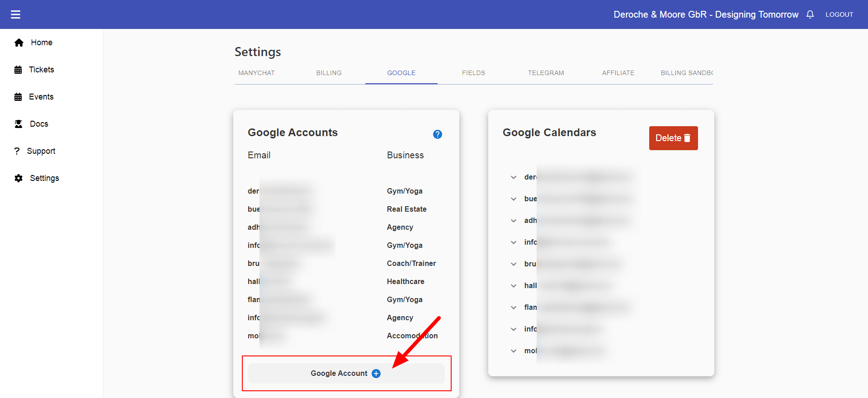The height and width of the screenshot is (398, 868).
Task: Click the Google Accounts heading
Action: pos(292,133)
